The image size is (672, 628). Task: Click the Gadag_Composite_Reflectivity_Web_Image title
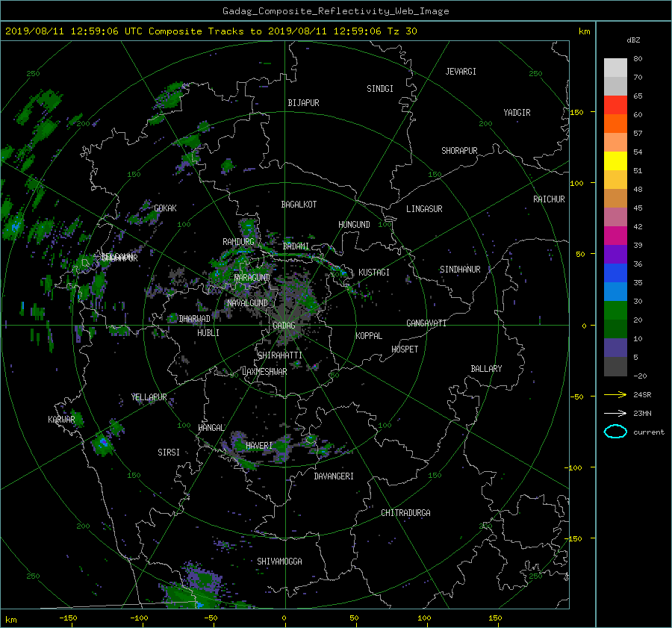(335, 11)
